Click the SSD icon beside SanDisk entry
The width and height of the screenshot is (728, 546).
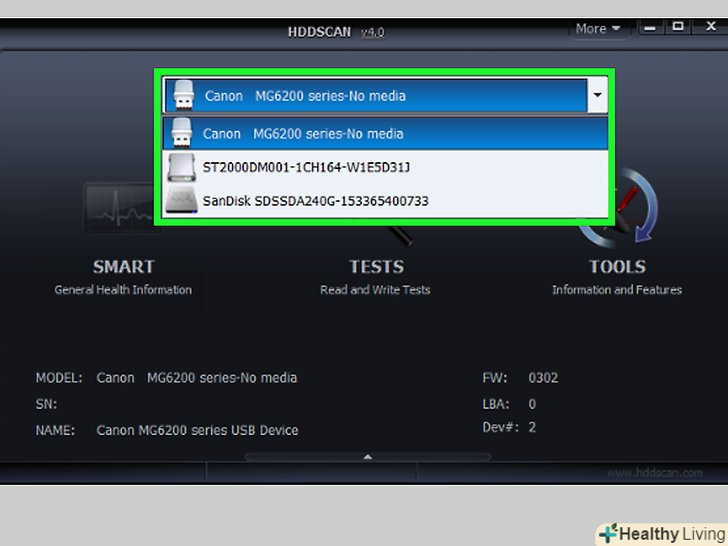point(182,201)
